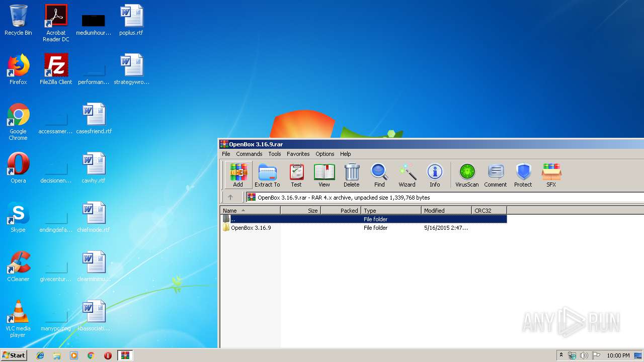The width and height of the screenshot is (644, 362).
Task: Open the Favorites menu
Action: pos(298,154)
